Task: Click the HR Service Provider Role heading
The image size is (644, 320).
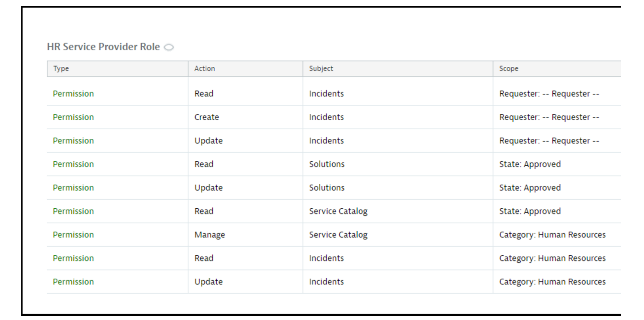Action: 103,47
